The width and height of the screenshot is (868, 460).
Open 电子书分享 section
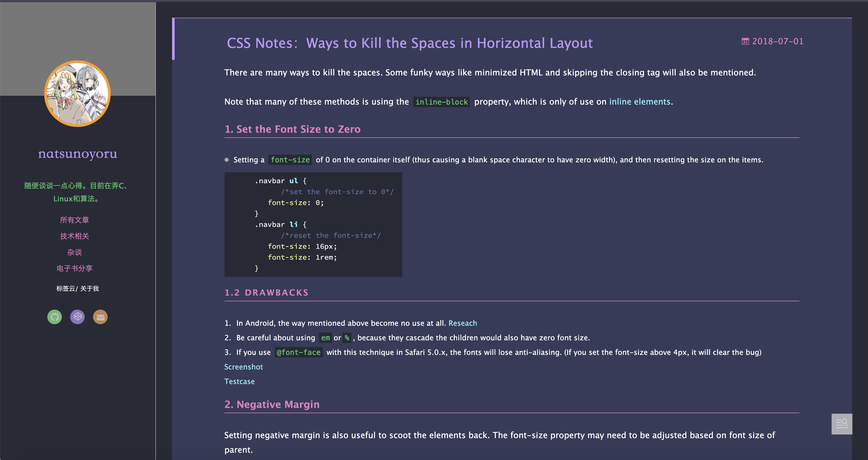click(x=75, y=269)
